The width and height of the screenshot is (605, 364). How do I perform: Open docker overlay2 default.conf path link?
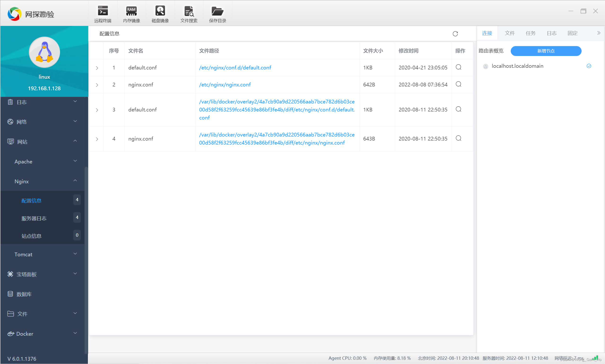click(277, 110)
